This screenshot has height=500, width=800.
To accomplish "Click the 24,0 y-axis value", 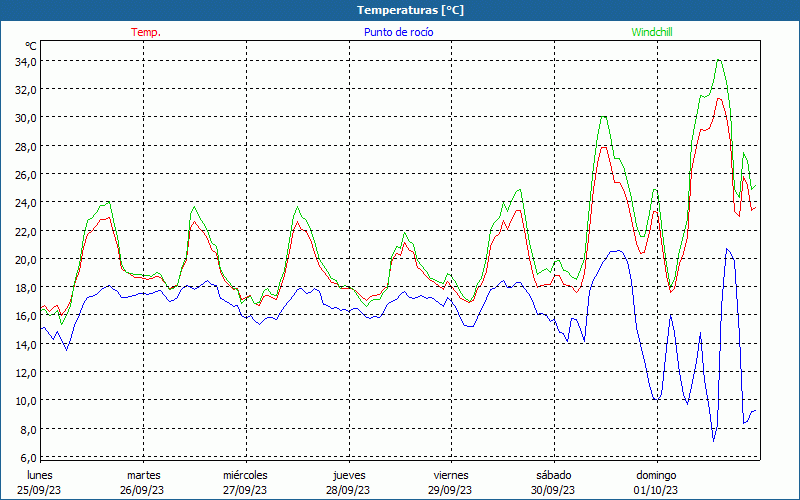I will coord(26,203).
